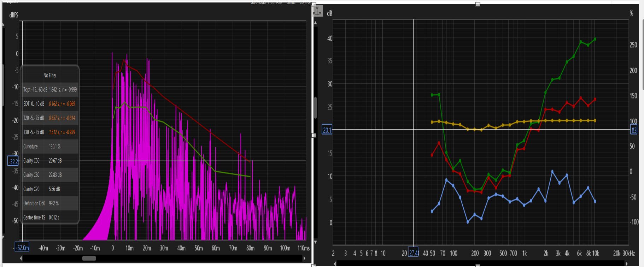Viewport: 644px width, 267px height.
Task: Click up arrow beside the dB axis scrollbar
Action: pos(315,23)
